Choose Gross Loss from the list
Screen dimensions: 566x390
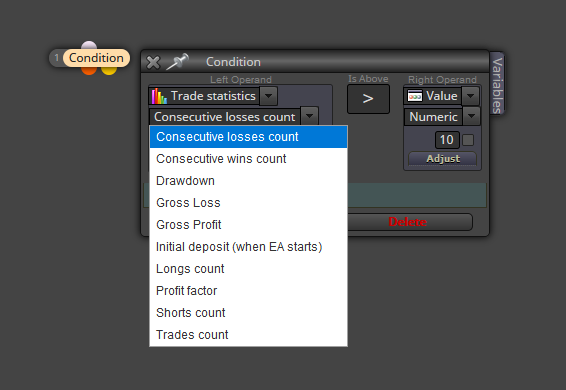[248, 203]
